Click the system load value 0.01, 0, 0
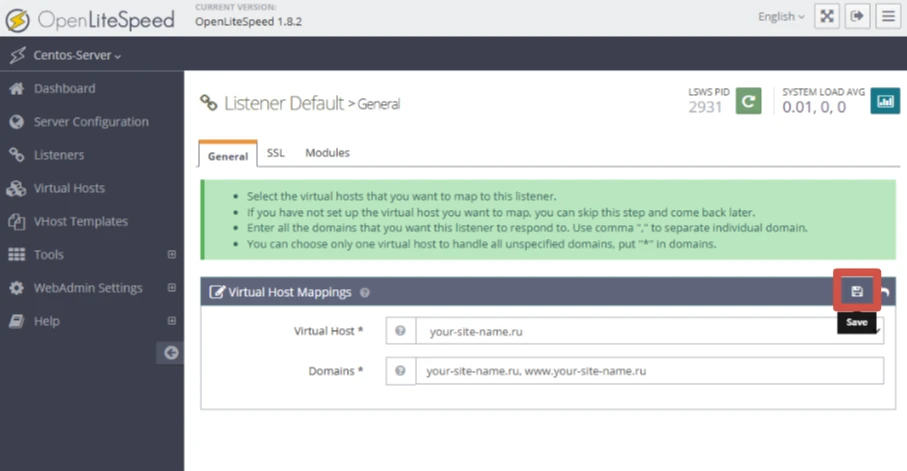 tap(814, 107)
